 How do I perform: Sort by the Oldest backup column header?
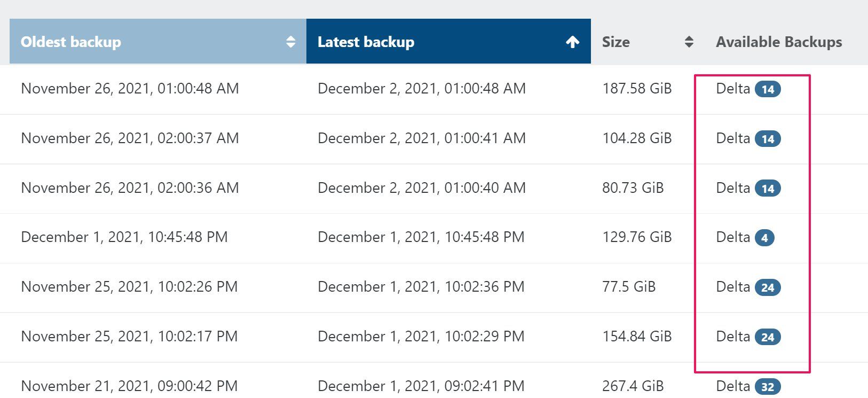point(70,42)
